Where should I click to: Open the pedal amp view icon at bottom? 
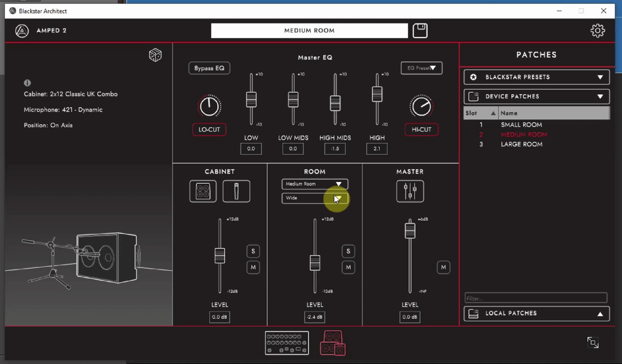click(287, 343)
